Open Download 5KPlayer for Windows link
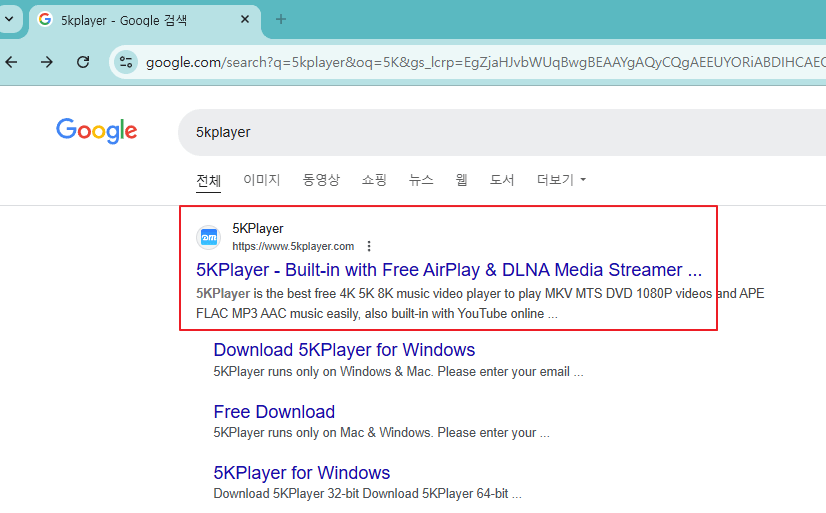826x513 pixels. coord(344,350)
